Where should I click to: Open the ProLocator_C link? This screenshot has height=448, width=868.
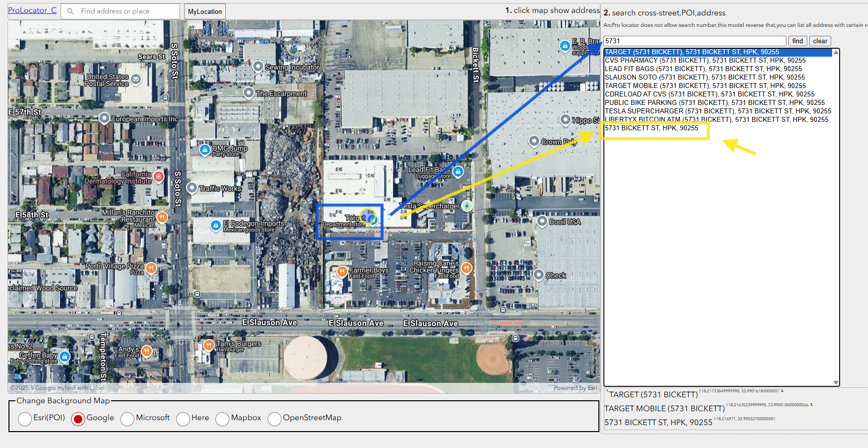pyautogui.click(x=32, y=10)
